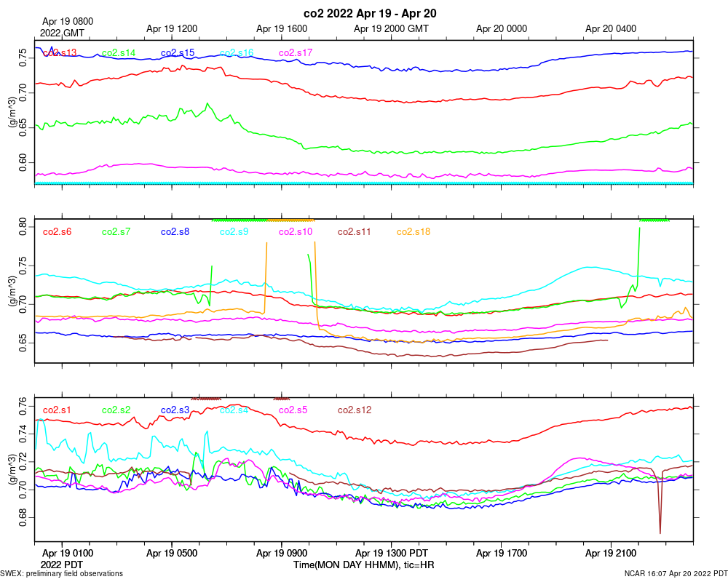Click the co2.s7 legend label
Viewport: 728px width, 582px height.
[x=116, y=231]
